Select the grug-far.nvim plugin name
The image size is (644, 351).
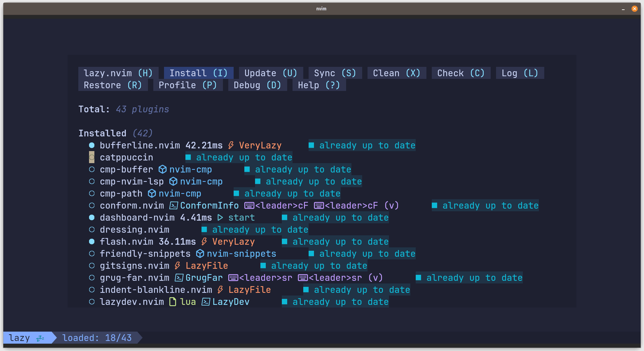pyautogui.click(x=135, y=277)
